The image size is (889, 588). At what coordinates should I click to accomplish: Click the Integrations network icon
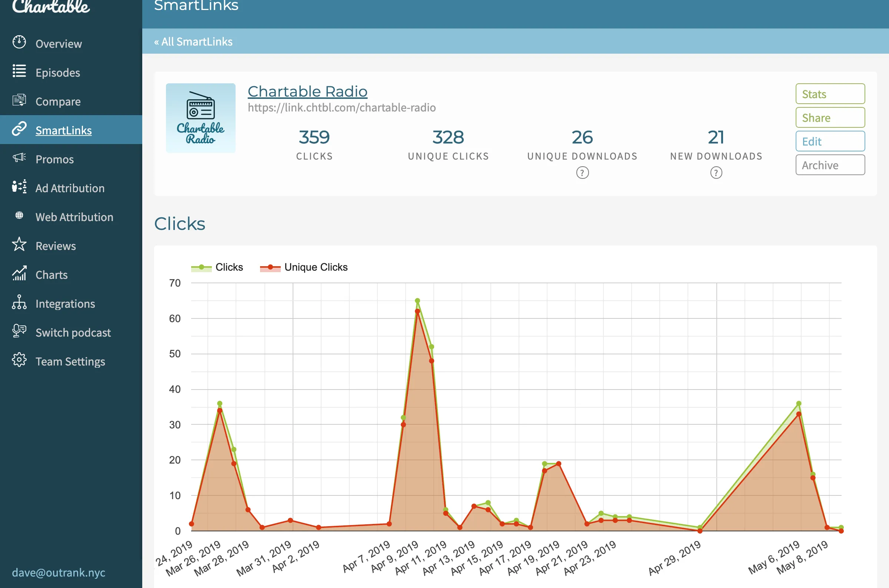[x=19, y=302]
